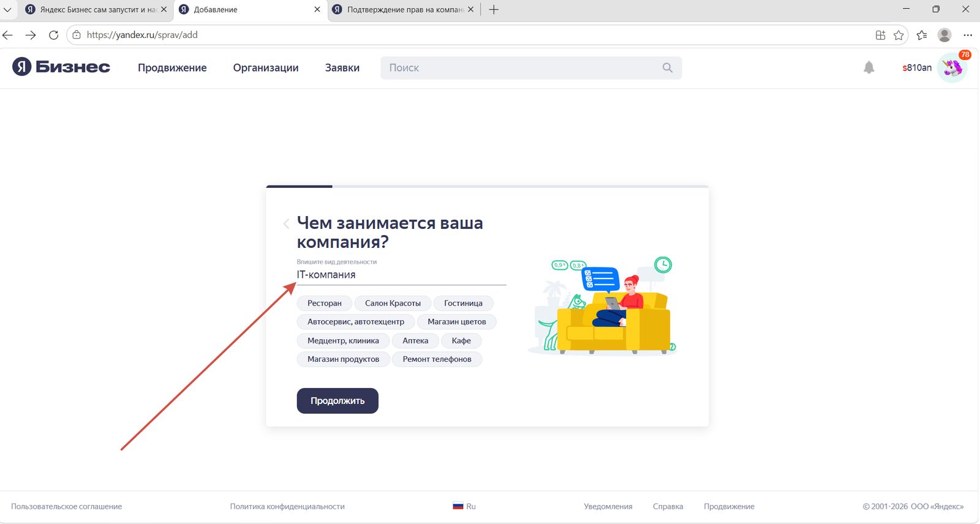Open a new browser tab with plus
The width and height of the screenshot is (980, 524).
(494, 9)
